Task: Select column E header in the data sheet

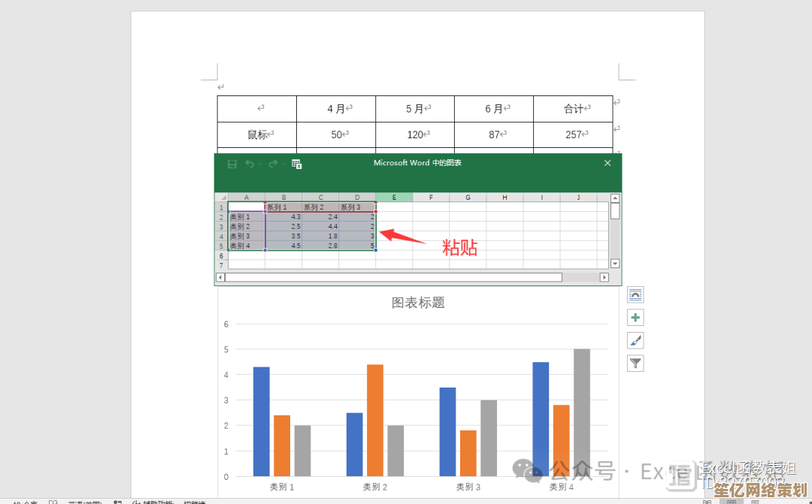Action: click(394, 198)
